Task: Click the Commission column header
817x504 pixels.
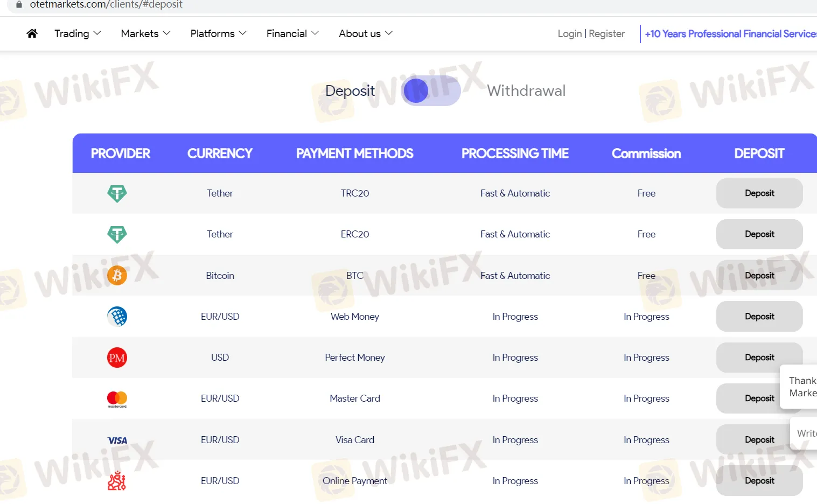Action: click(x=646, y=153)
